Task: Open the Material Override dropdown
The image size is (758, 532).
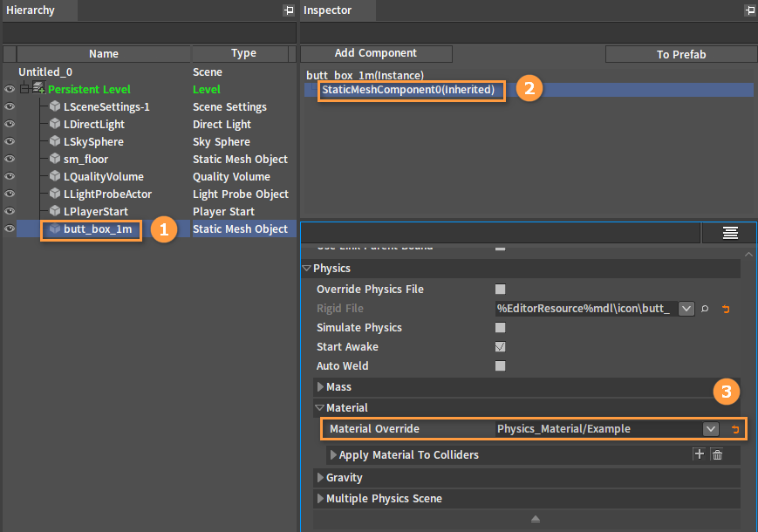Action: tap(711, 429)
